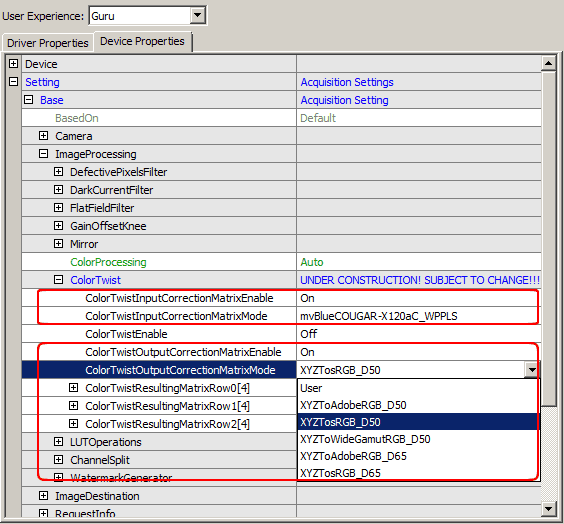The height and width of the screenshot is (524, 564).
Task: Expand the ImageDestination node
Action: coord(44,496)
